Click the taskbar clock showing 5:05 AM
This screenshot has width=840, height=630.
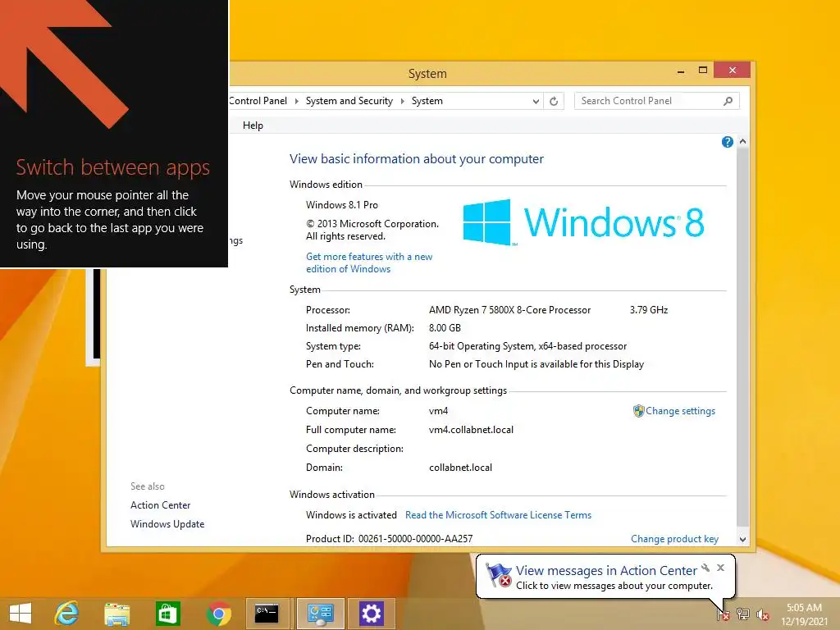pos(804,614)
